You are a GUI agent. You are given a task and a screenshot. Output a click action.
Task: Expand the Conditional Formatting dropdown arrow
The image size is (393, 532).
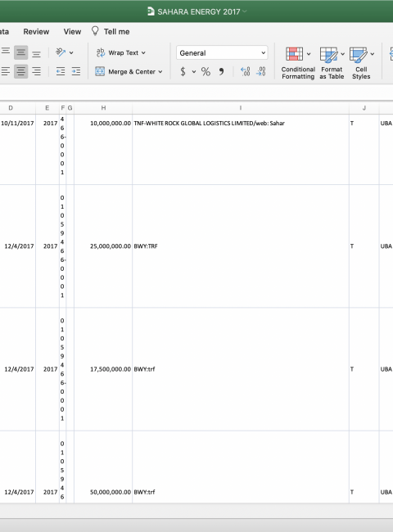(x=309, y=54)
